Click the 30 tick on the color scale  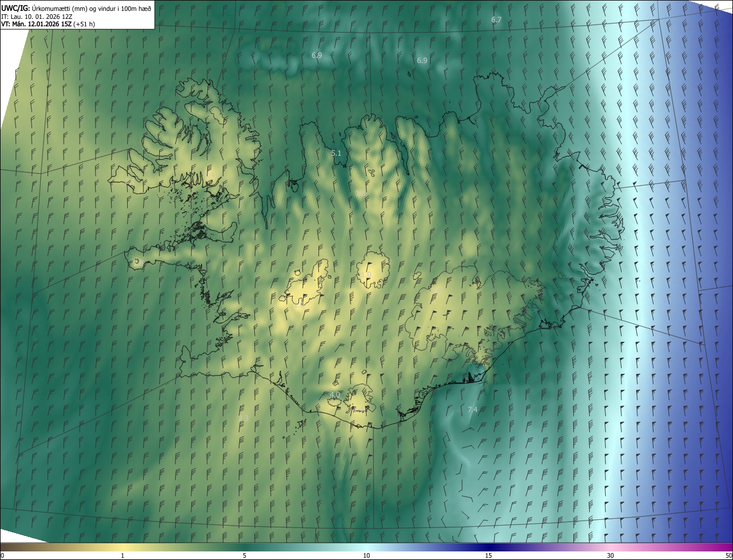tap(610, 556)
